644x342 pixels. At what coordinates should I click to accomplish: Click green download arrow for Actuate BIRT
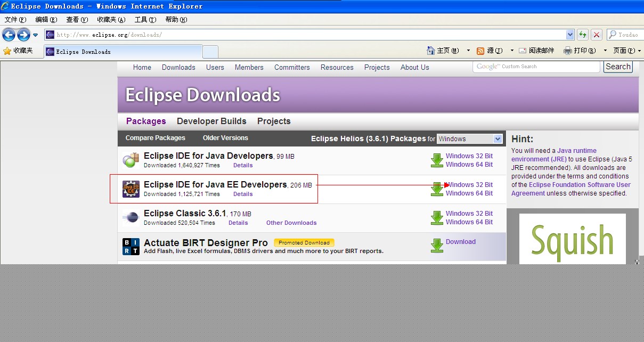point(437,245)
